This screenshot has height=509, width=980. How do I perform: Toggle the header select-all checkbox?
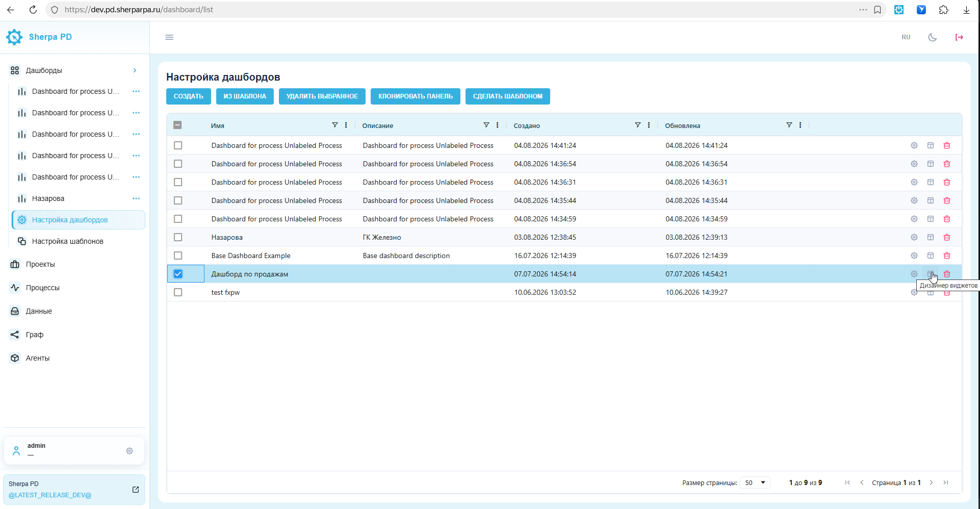pos(177,125)
